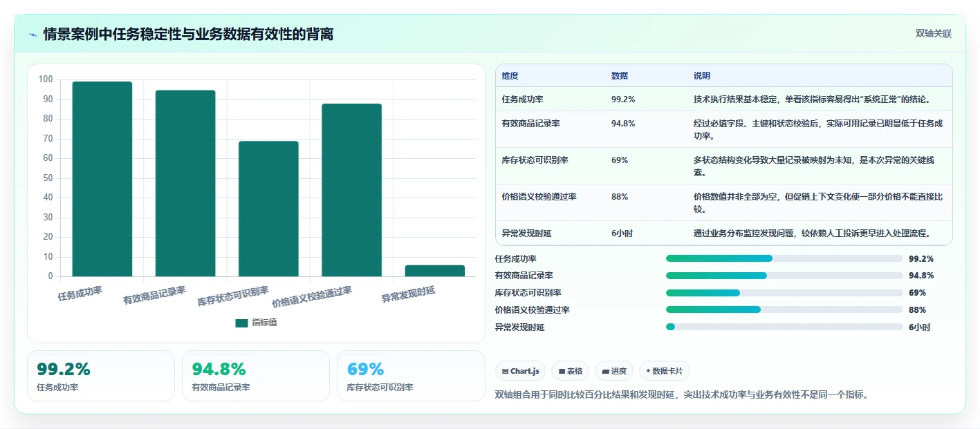
Task: Click the lightning icon beside the title
Action: 33,34
